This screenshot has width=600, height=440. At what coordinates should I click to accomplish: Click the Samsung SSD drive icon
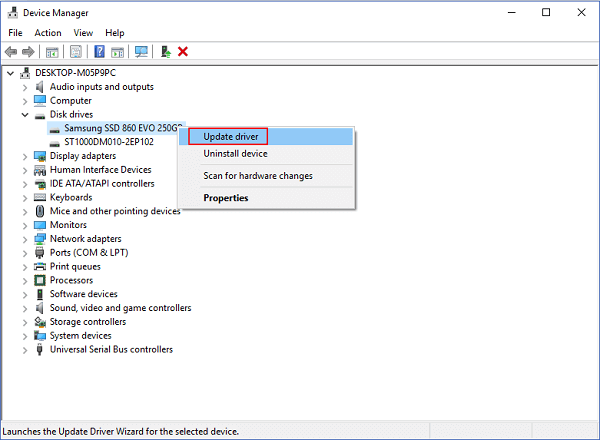tap(55, 129)
